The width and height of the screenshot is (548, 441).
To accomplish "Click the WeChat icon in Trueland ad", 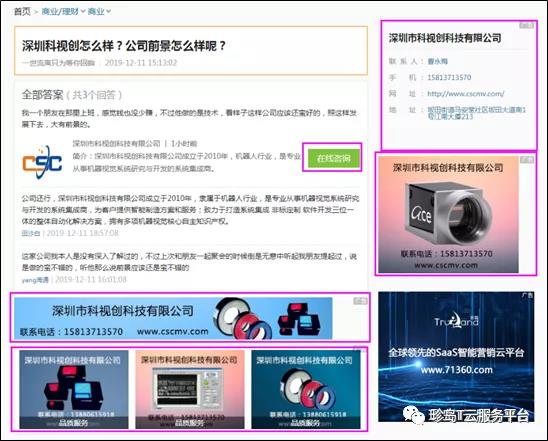I will coord(413,414).
